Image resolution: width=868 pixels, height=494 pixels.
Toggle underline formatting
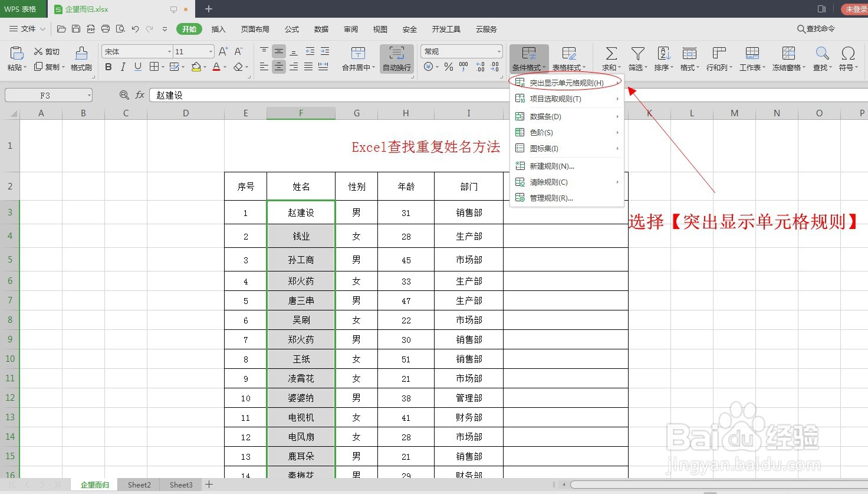click(x=137, y=67)
